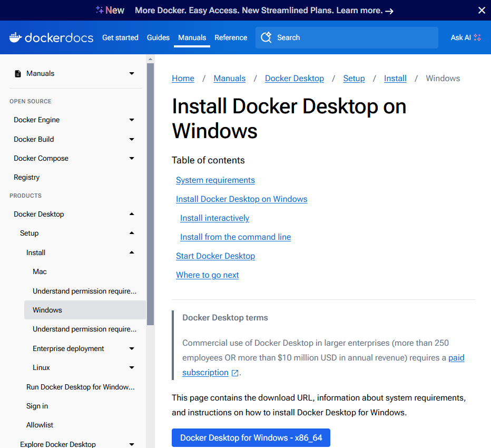
Task: Open Enterprise deployment sidebar label
Action: click(68, 349)
